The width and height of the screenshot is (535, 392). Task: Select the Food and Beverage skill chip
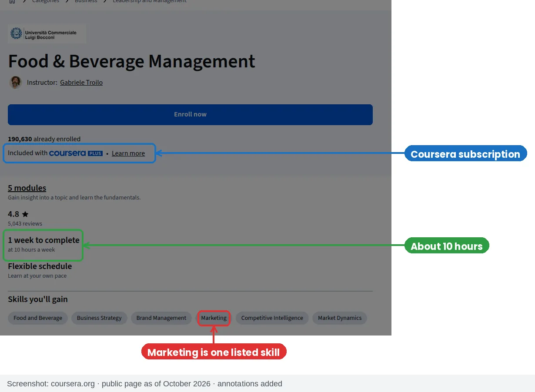coord(38,318)
